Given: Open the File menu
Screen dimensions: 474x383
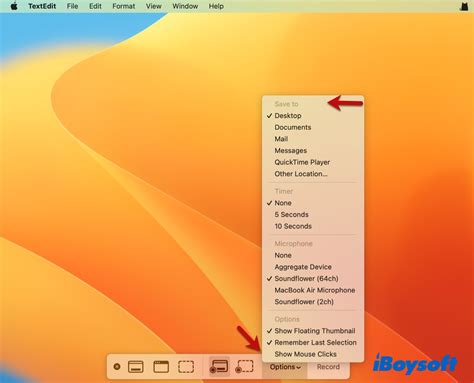Looking at the screenshot, I should [72, 6].
